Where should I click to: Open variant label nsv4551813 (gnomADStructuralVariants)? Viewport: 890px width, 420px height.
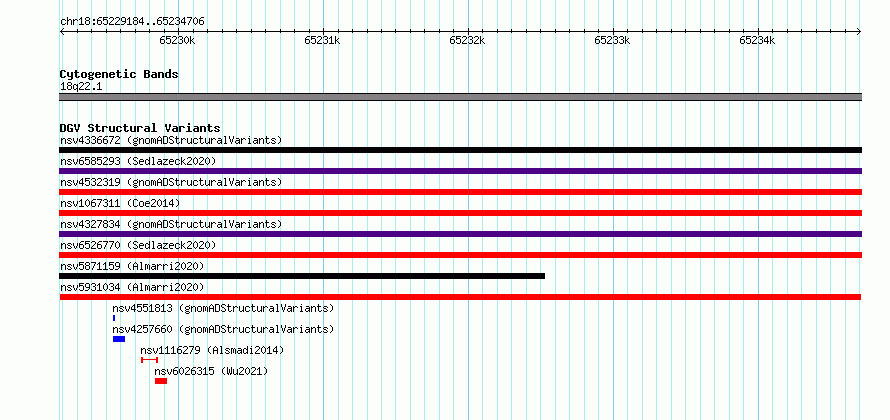point(223,308)
